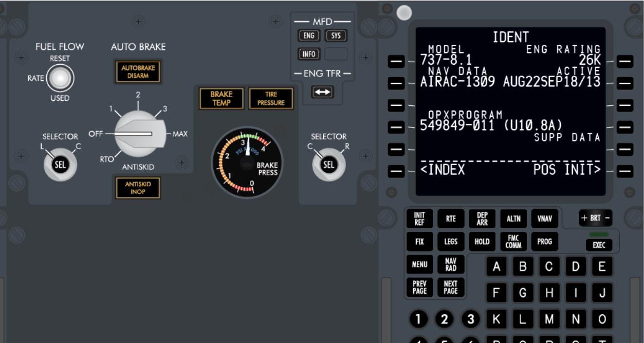
Task: Click right line select key beside 26K
Action: click(625, 61)
